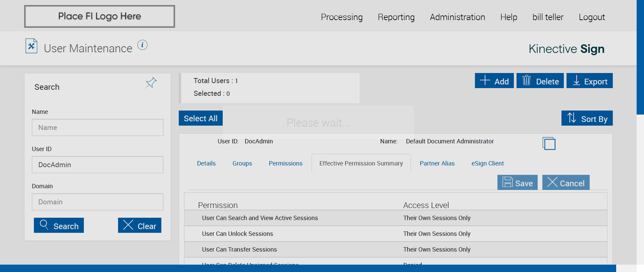
Task: Open the Sort By options
Action: [587, 119]
